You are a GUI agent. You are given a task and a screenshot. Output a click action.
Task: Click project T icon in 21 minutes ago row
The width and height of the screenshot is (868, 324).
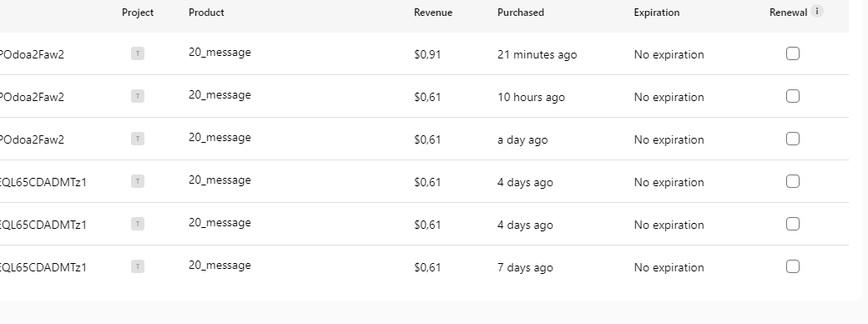[138, 53]
